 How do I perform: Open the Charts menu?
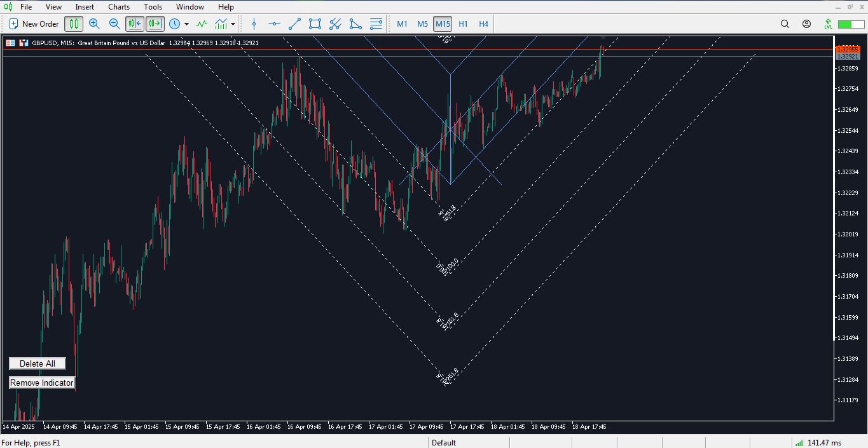point(119,7)
